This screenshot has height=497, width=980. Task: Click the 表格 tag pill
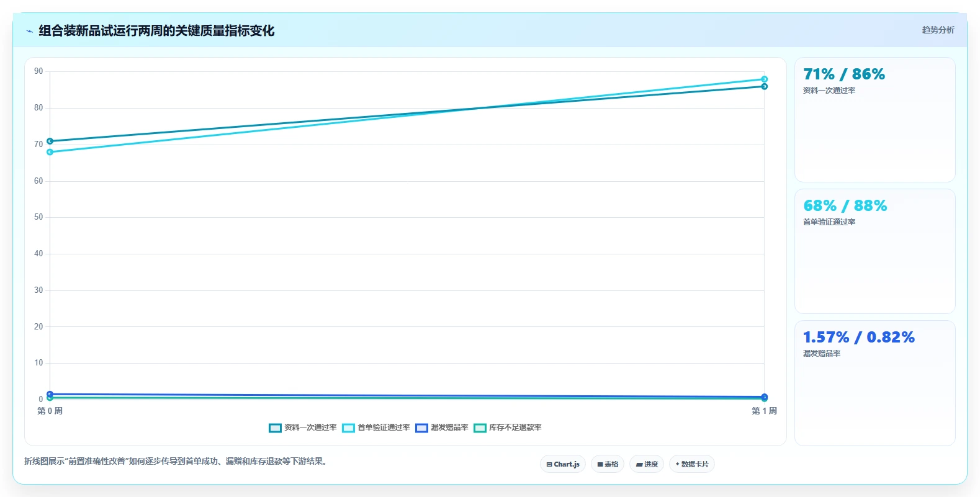(x=608, y=464)
